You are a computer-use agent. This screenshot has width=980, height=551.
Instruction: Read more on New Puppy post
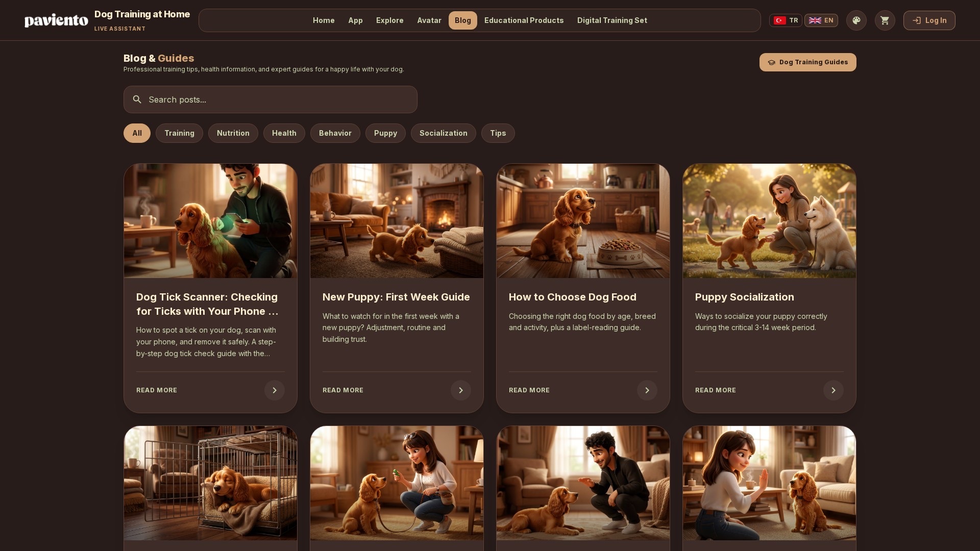[343, 390]
